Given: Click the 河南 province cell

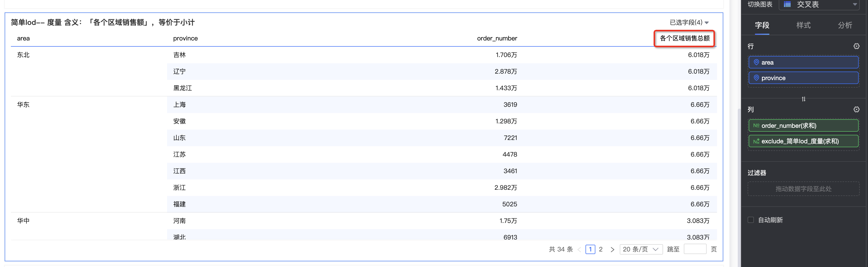Looking at the screenshot, I should [x=179, y=221].
